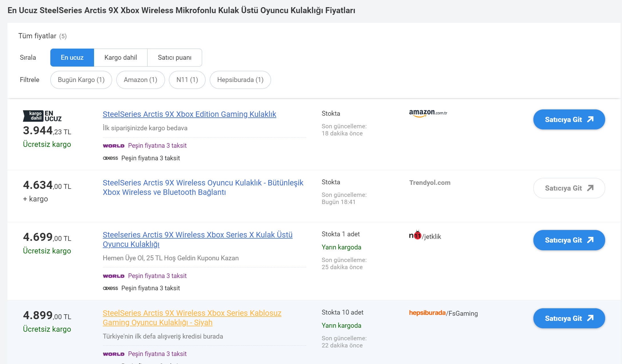Click the hepsiburada/FsGaming seller logo
Screen dimensions: 622x364
point(443,313)
